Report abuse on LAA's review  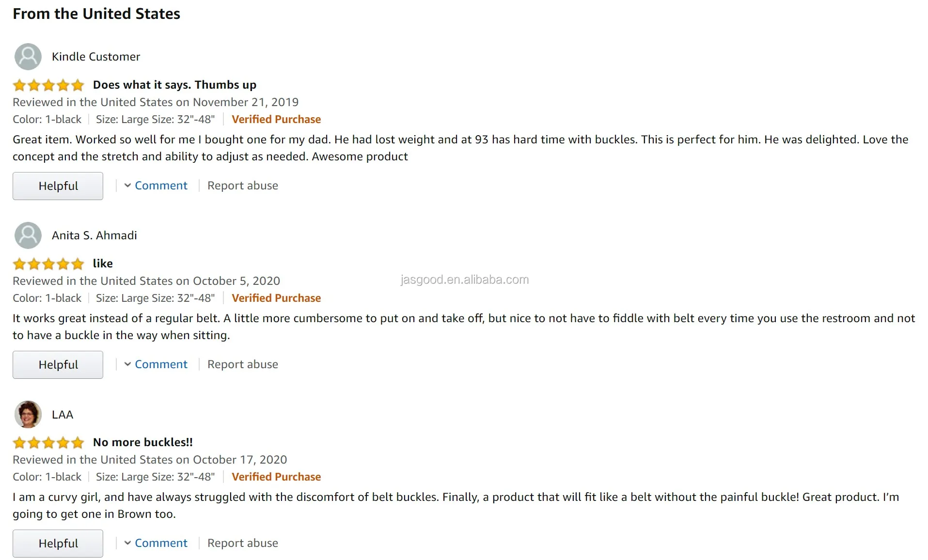click(243, 543)
